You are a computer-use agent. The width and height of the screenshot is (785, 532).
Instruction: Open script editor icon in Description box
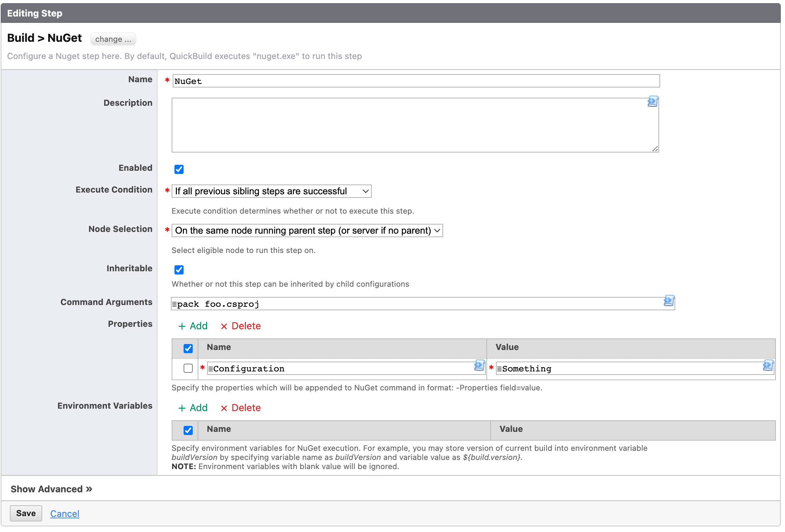point(653,102)
